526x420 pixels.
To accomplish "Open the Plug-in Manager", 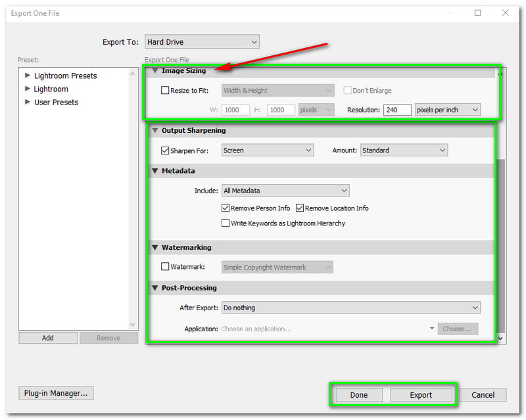I will click(56, 394).
